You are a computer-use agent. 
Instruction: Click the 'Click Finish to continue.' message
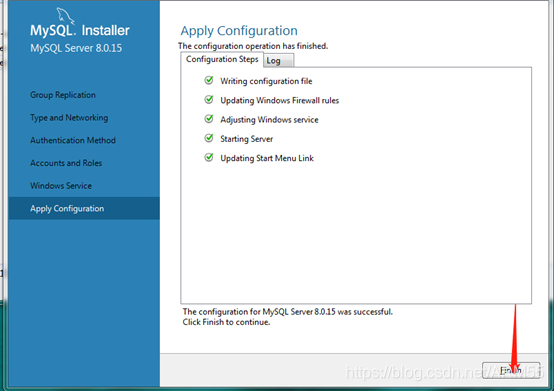pyautogui.click(x=226, y=322)
